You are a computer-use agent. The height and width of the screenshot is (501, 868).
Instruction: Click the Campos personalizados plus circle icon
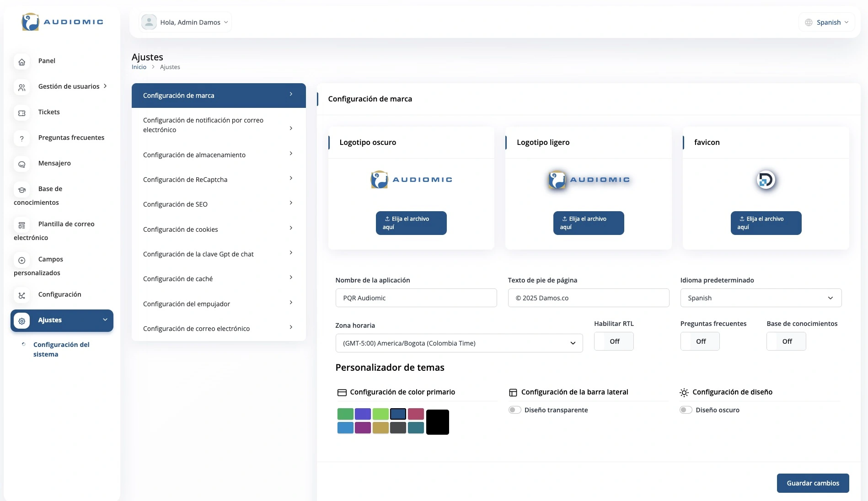[x=21, y=260]
